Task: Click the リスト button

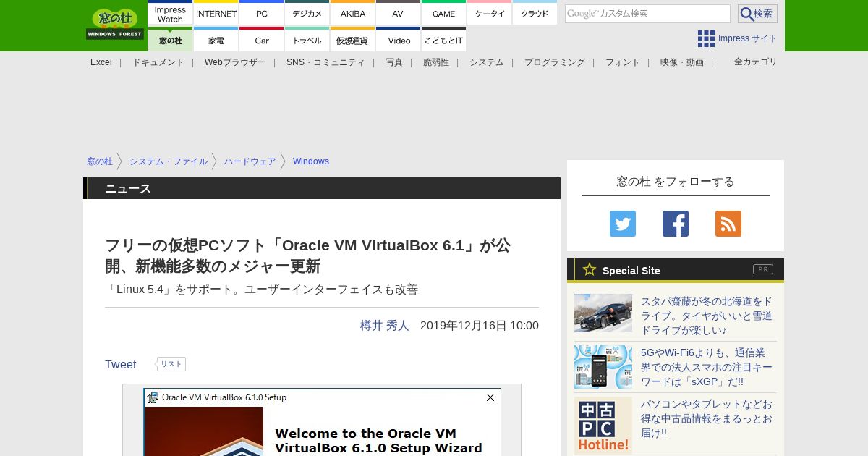Action: [171, 364]
